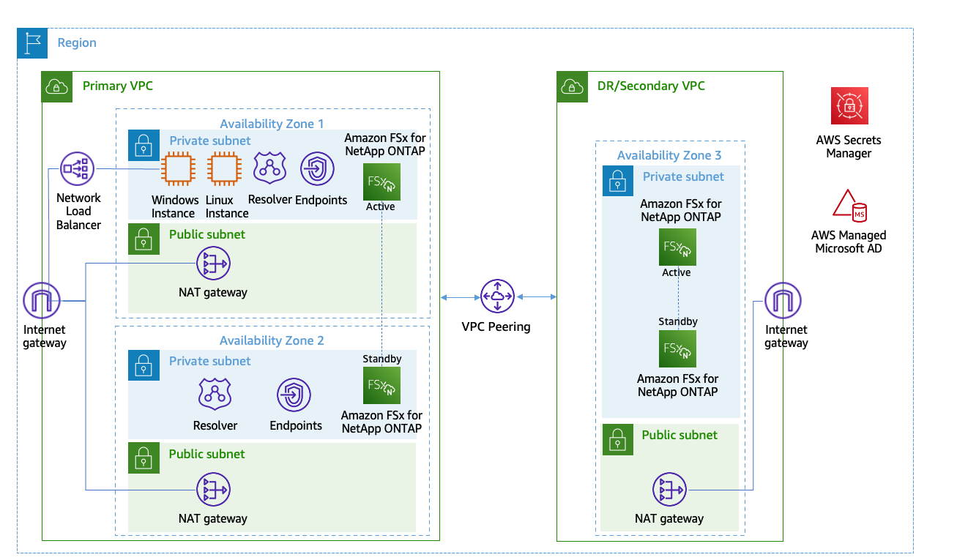Click the Endpoints icon in Availability Zone 2

point(294,396)
